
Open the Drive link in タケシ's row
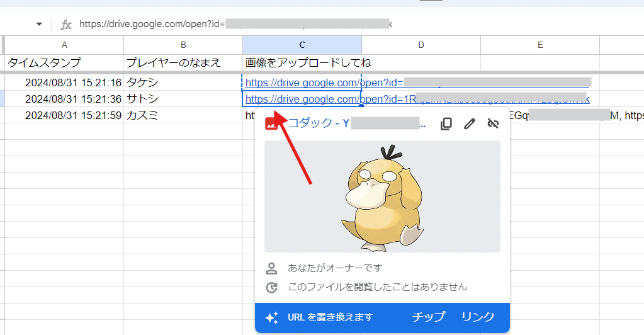pyautogui.click(x=418, y=82)
